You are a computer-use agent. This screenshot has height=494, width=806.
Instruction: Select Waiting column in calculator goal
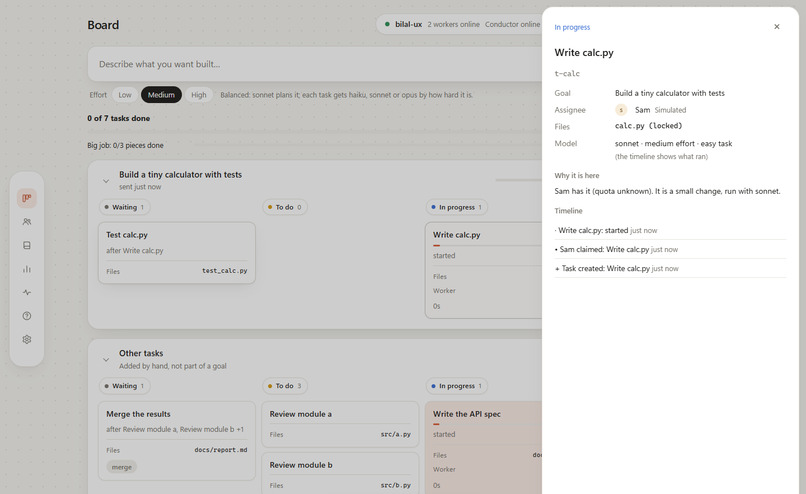(x=124, y=207)
